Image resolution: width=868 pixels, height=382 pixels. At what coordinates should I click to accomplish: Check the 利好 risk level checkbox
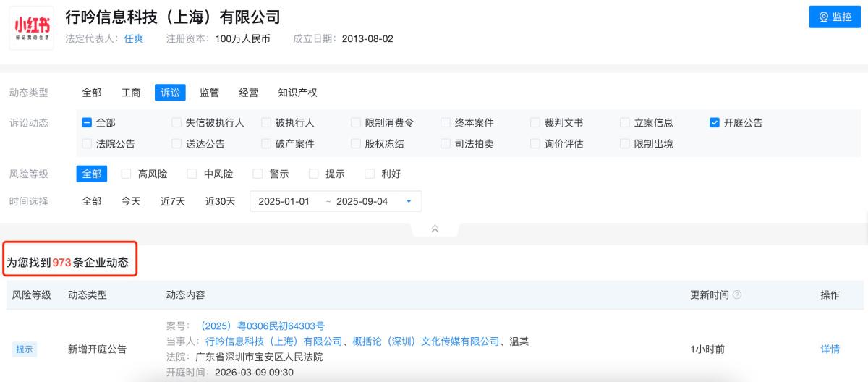370,174
